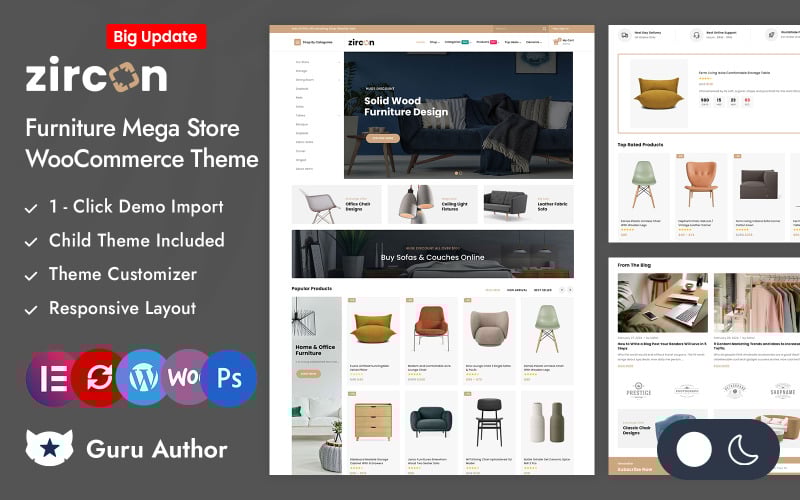Click the Child Theme Included text
The height and width of the screenshot is (500, 800).
point(137,240)
